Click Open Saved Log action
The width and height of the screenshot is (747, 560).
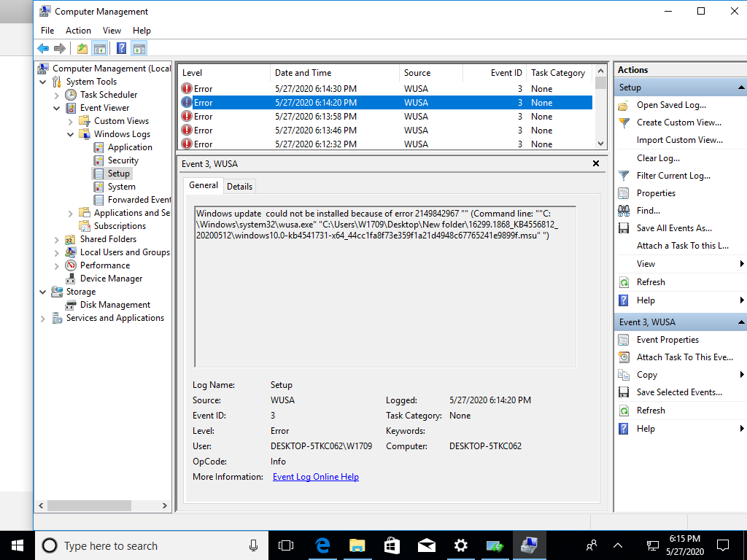(671, 105)
